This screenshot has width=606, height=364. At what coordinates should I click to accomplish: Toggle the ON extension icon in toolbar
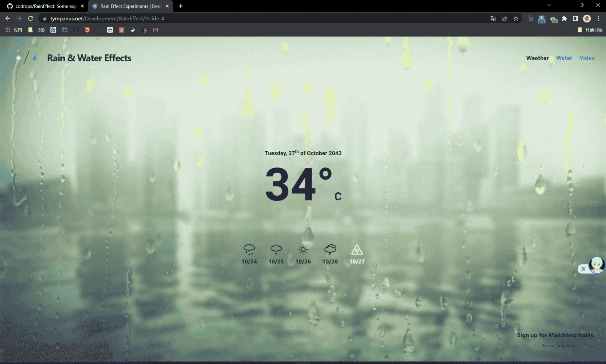tap(541, 19)
